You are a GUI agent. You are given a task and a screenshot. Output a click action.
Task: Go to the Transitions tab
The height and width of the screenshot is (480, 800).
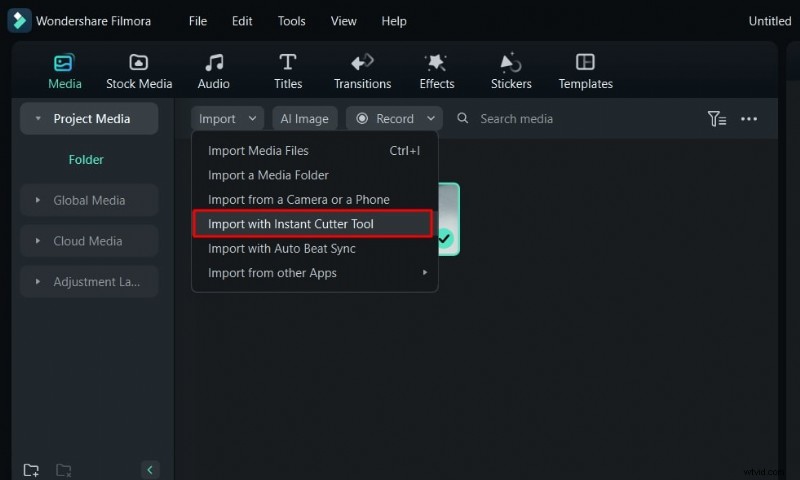click(x=362, y=71)
